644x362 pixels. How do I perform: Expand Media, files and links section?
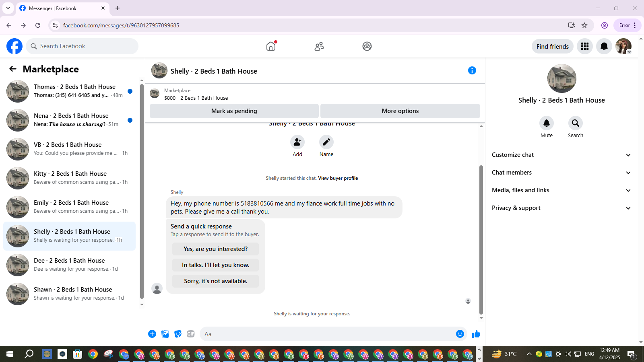[x=561, y=190]
